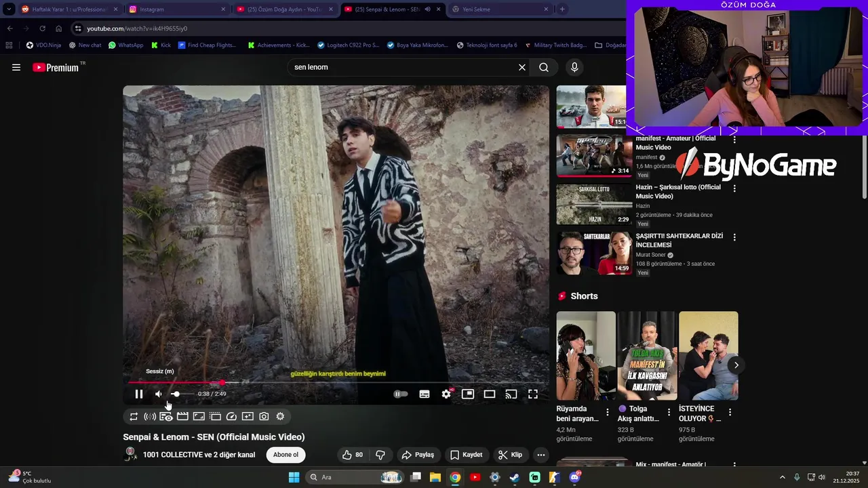Click the sparkle-frame icon below the video
Image resolution: width=868 pixels, height=488 pixels.
[248, 416]
